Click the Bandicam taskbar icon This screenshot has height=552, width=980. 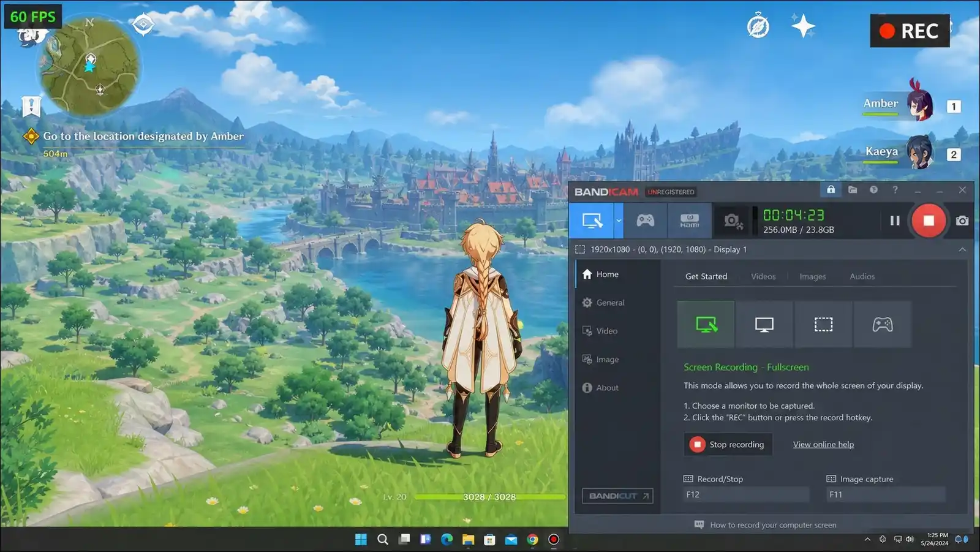[x=554, y=539]
